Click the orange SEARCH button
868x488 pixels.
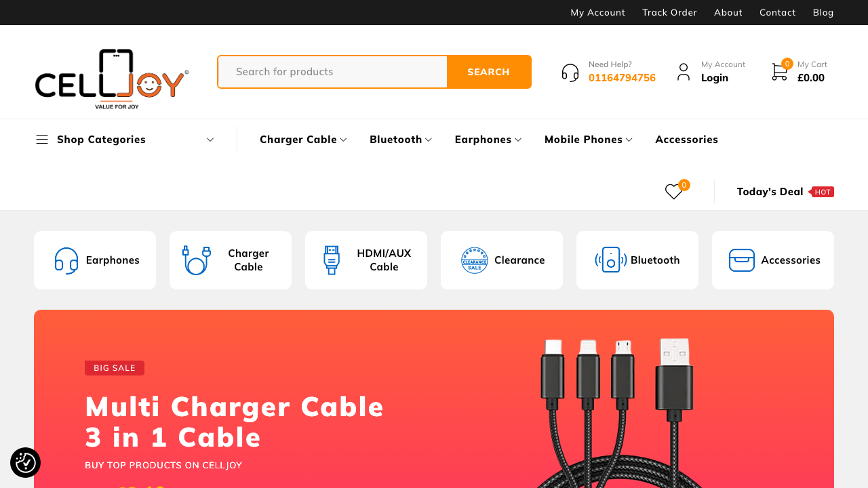[488, 72]
